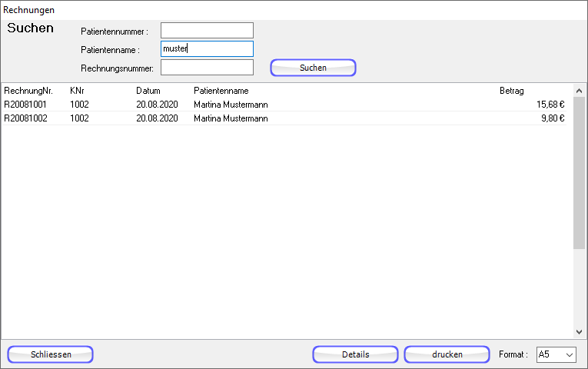Open invoice Details

pyautogui.click(x=355, y=354)
